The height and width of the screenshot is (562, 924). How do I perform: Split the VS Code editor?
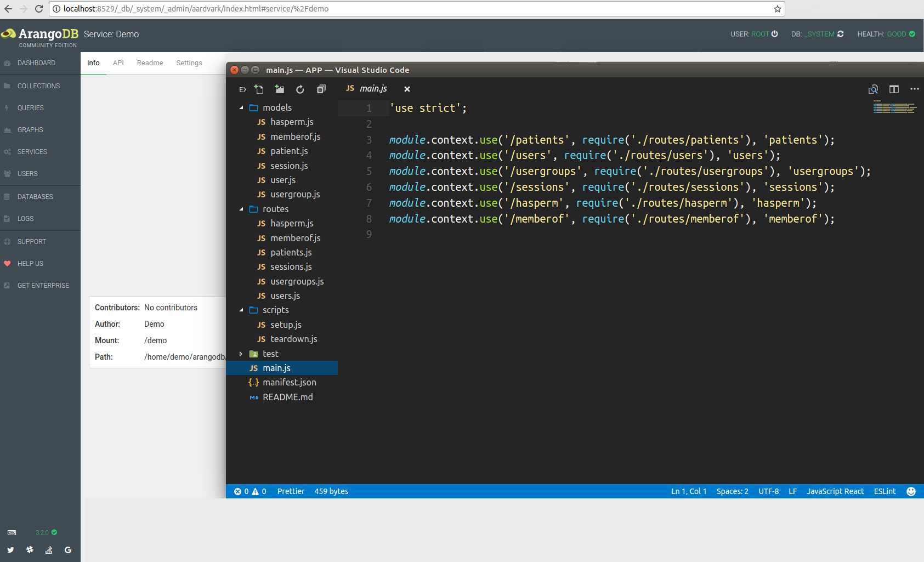894,89
